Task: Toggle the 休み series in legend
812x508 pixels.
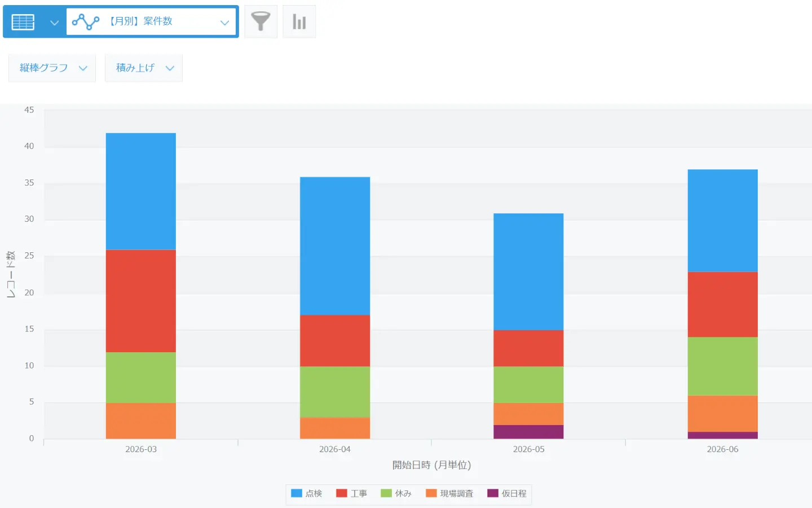Action: [x=396, y=493]
